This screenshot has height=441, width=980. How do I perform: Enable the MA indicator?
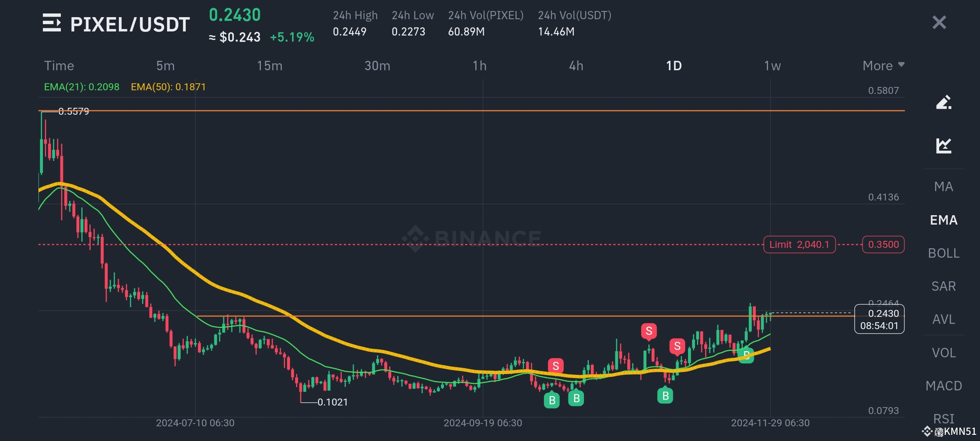(x=943, y=187)
